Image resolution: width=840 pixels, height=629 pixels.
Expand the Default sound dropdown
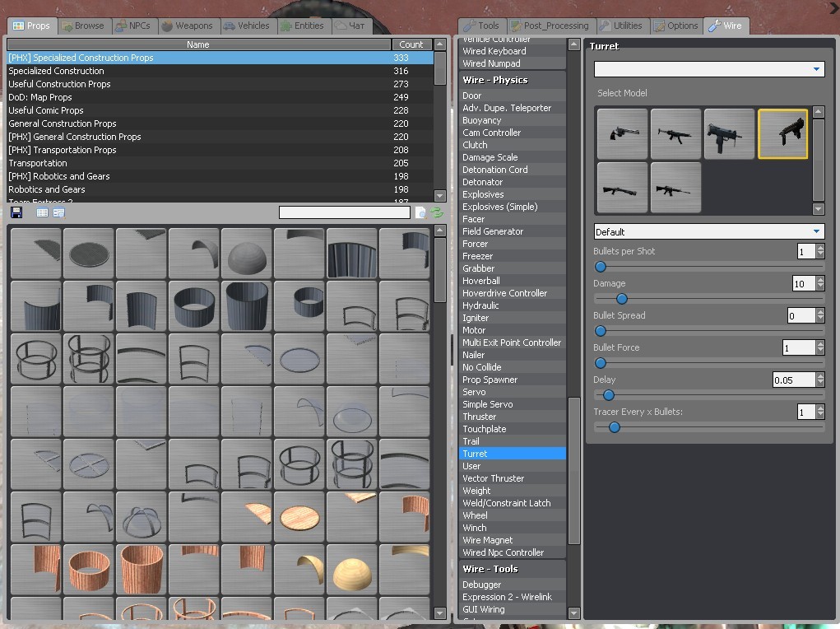(708, 231)
